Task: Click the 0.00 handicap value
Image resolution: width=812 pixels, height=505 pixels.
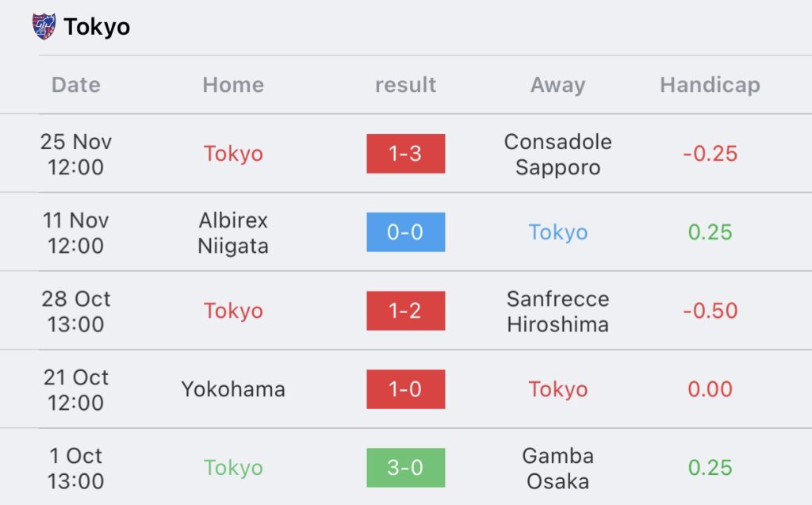Action: pyautogui.click(x=710, y=389)
